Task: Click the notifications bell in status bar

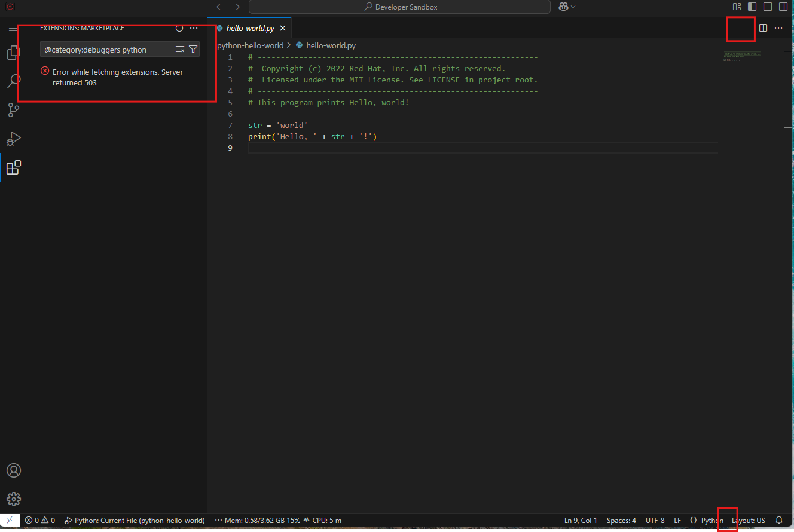Action: [x=779, y=521]
